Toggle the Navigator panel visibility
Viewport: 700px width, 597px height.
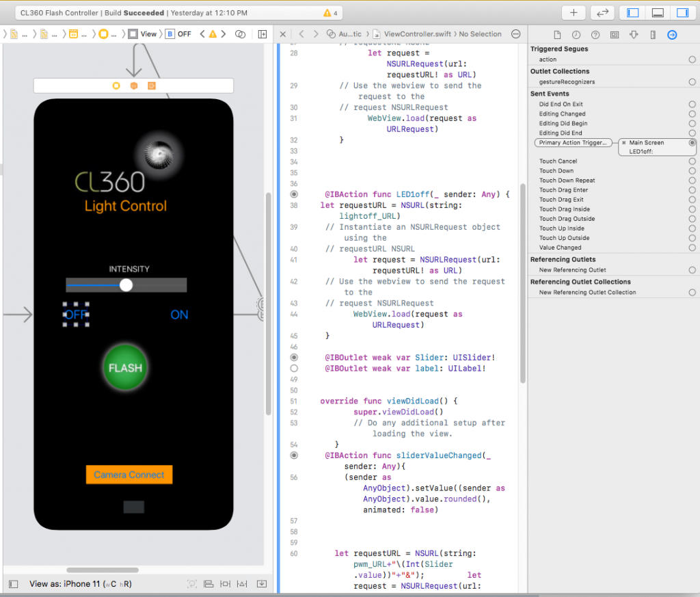(632, 13)
